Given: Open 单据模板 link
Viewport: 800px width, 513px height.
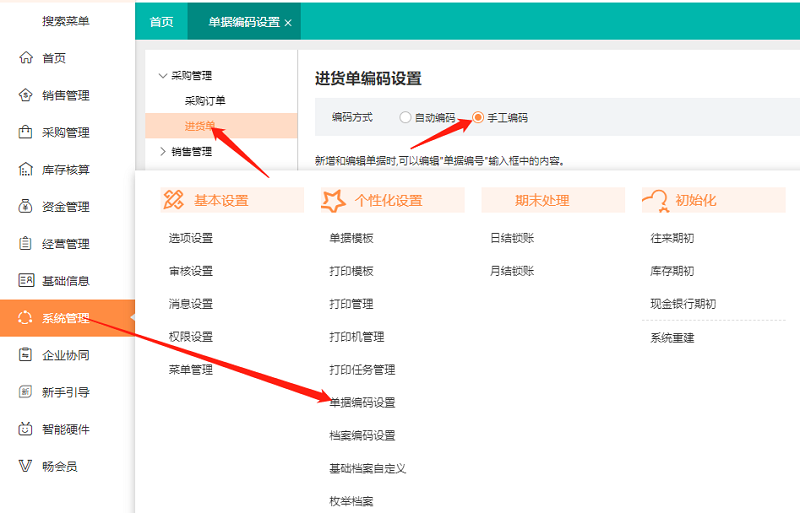Looking at the screenshot, I should point(352,238).
